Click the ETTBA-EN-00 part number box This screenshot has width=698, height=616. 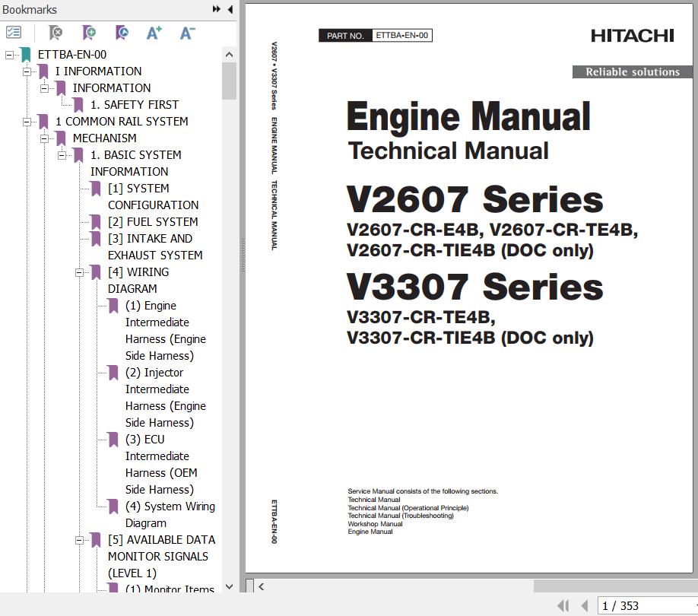402,35
